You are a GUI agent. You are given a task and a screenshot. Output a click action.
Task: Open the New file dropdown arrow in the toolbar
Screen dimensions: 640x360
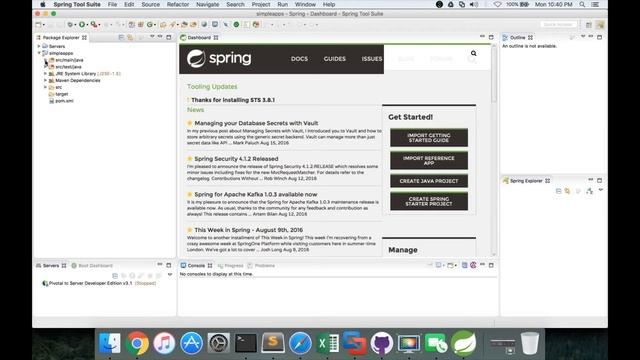[44, 25]
